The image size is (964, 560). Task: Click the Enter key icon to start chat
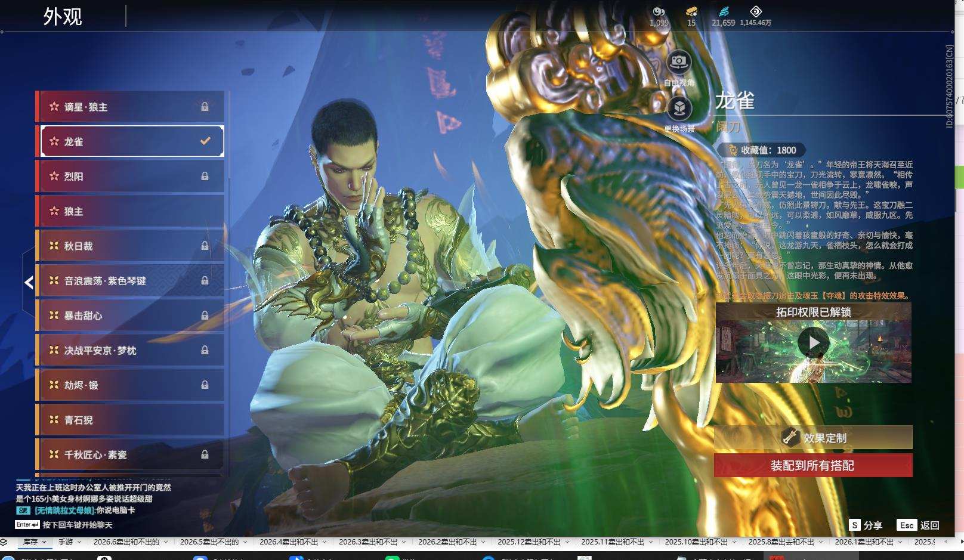[27, 525]
